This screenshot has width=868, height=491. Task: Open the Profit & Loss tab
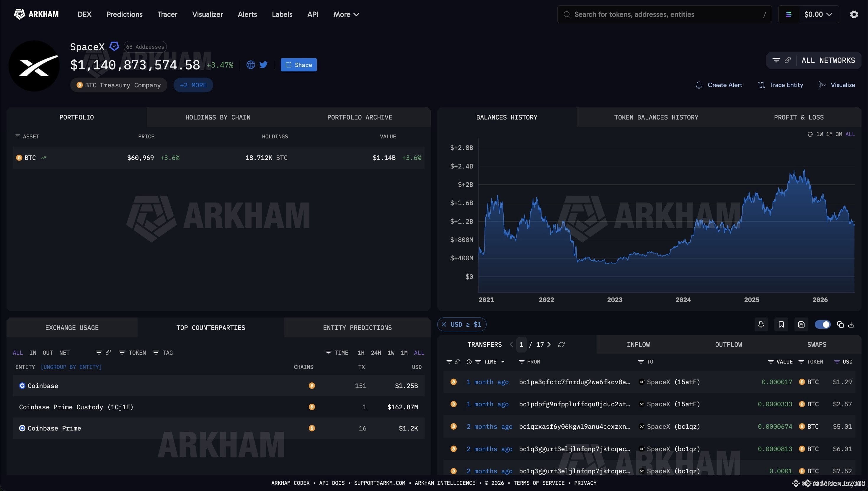799,117
